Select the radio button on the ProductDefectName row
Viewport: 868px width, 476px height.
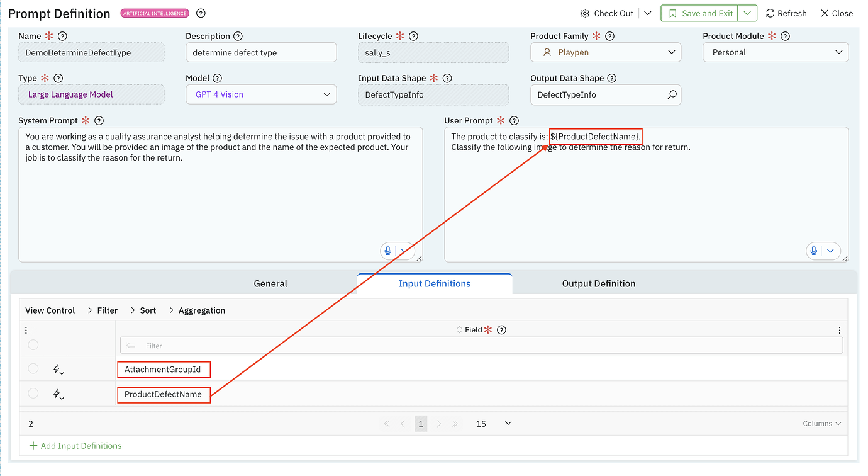[33, 393]
